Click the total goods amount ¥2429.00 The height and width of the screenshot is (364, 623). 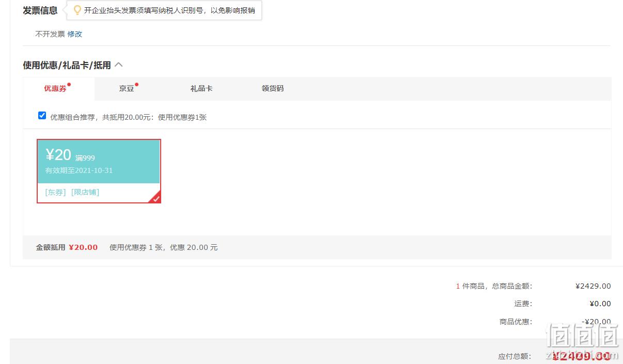point(593,286)
